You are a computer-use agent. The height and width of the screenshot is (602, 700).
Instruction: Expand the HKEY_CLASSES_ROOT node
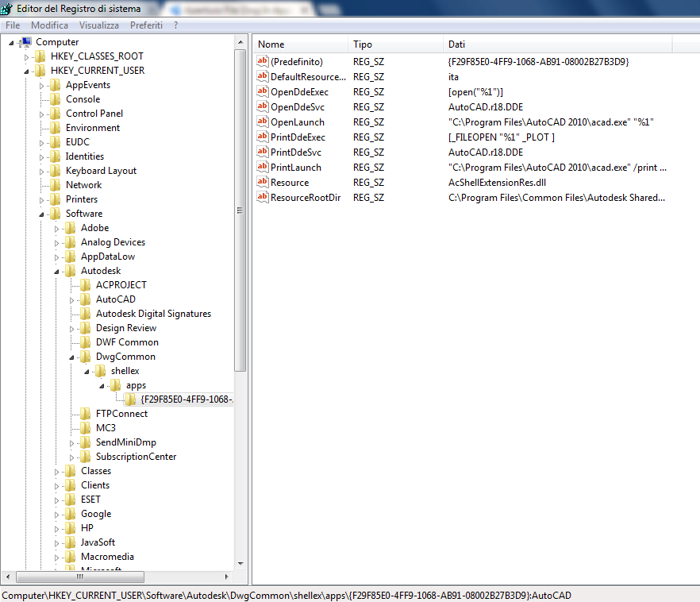(26, 56)
